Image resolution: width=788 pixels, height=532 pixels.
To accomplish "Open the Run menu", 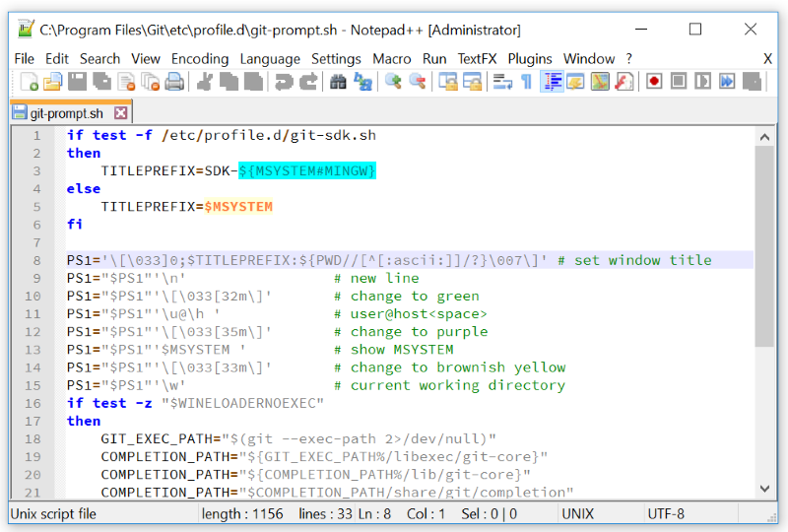I will pos(434,59).
